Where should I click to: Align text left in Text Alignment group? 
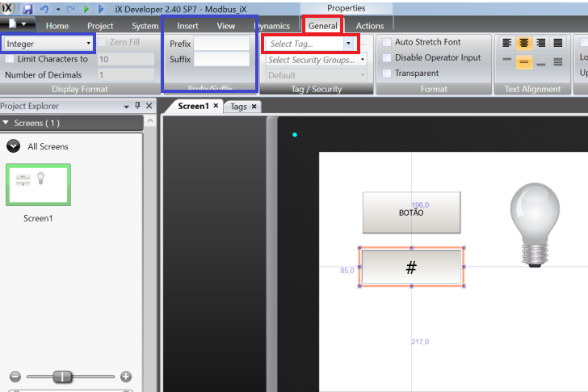point(507,43)
